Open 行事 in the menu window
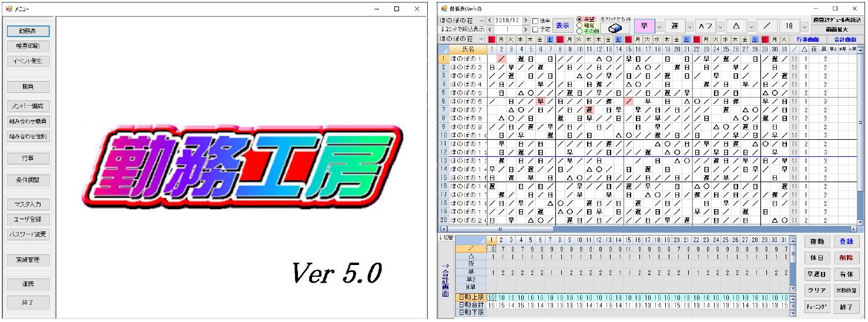The height and width of the screenshot is (322, 868). click(28, 158)
